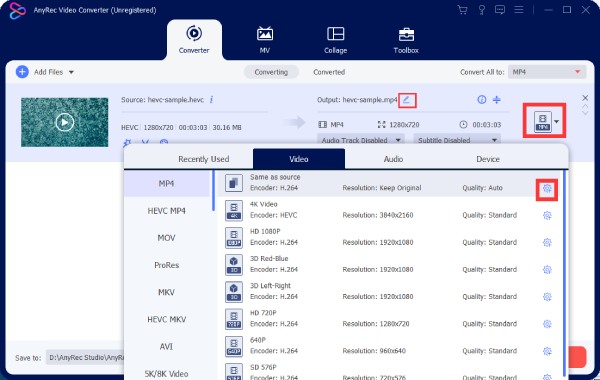This screenshot has height=380, width=600.
Task: Click the profile list scrollbar
Action: pos(564,273)
